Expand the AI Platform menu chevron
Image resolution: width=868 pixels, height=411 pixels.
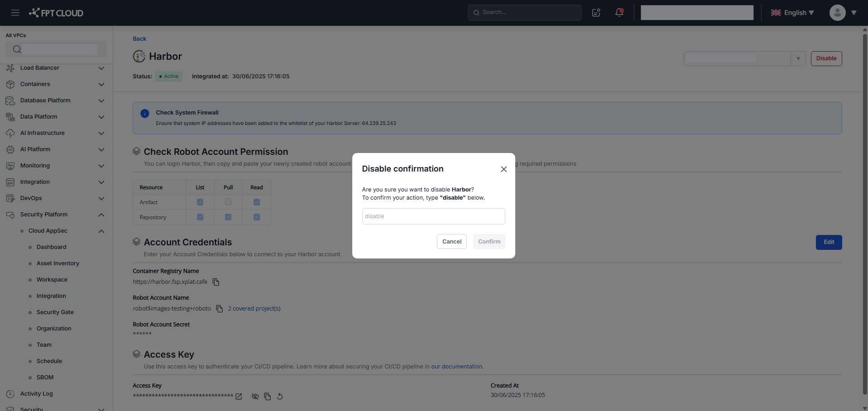pos(101,150)
